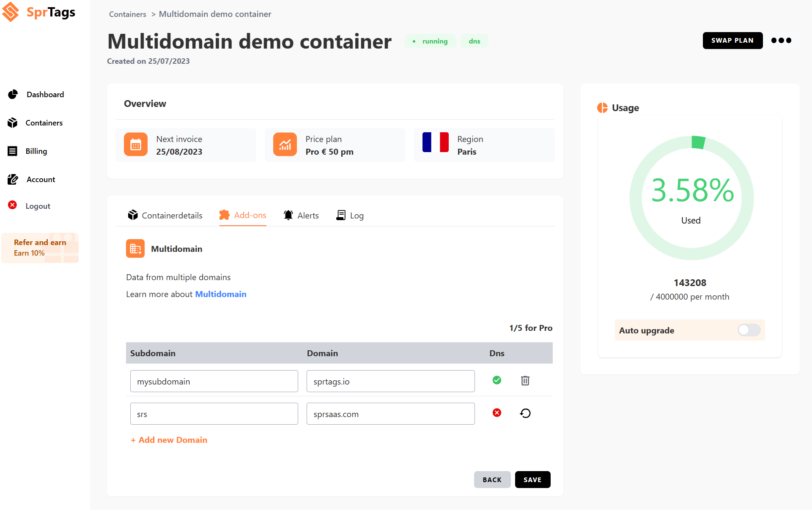This screenshot has width=812, height=510.
Task: Expand the Containers breadcrumb link
Action: [127, 14]
